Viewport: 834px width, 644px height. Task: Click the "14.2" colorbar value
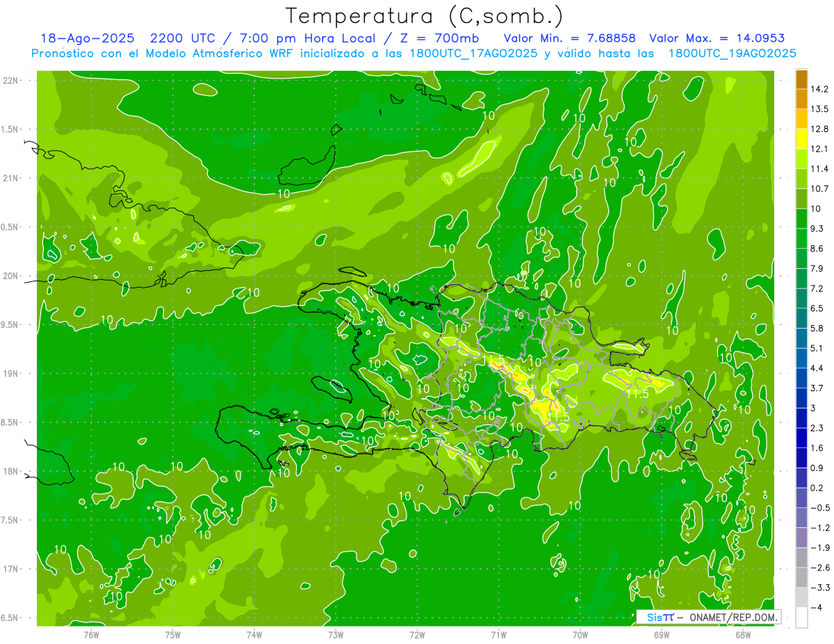819,89
